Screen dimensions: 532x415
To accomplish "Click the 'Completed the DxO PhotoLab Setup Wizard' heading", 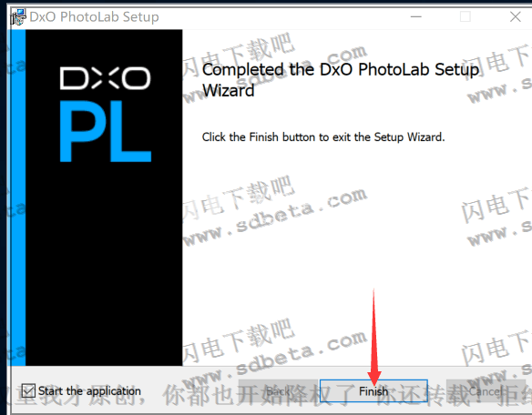I will click(341, 80).
